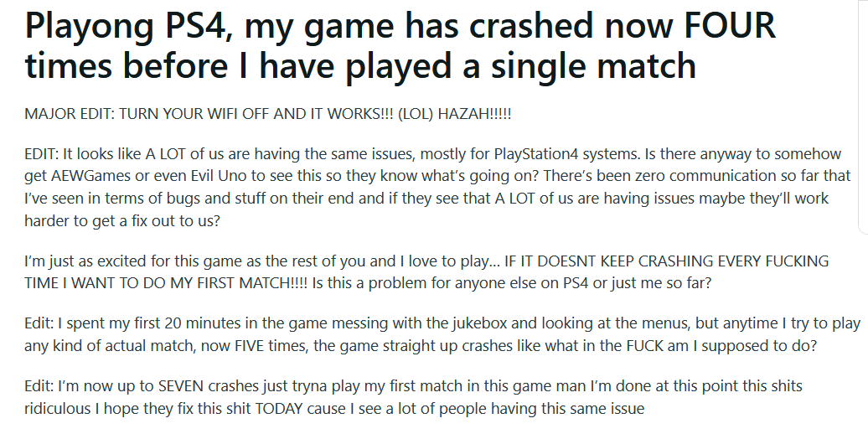Click the word HAZAH!!!!! in the first line
This screenshot has width=868, height=439.
pos(474,114)
